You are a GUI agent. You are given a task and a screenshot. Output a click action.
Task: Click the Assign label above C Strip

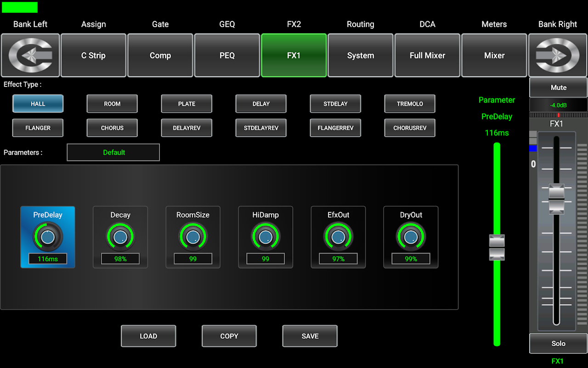point(93,24)
